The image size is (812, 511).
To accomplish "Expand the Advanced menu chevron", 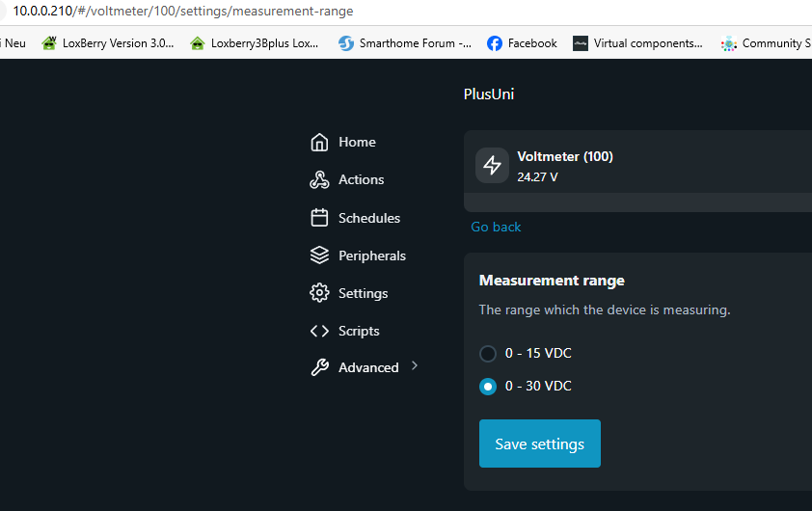I will pos(415,366).
